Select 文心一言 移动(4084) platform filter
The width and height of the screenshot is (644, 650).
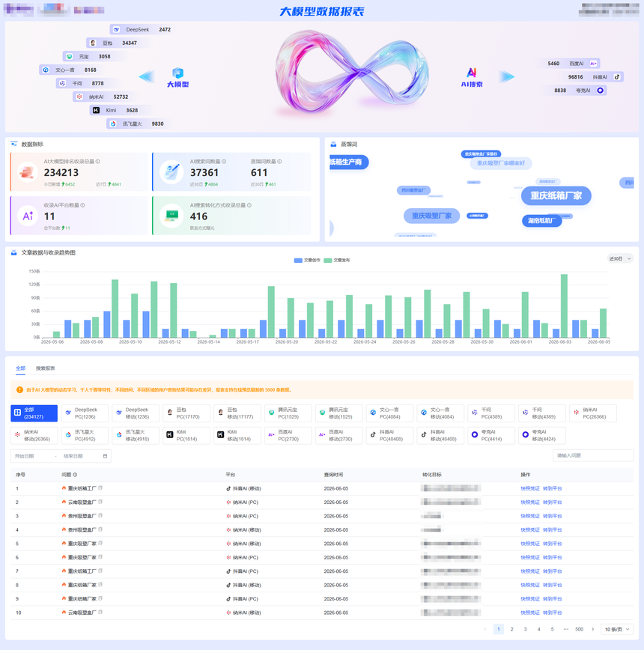(440, 413)
